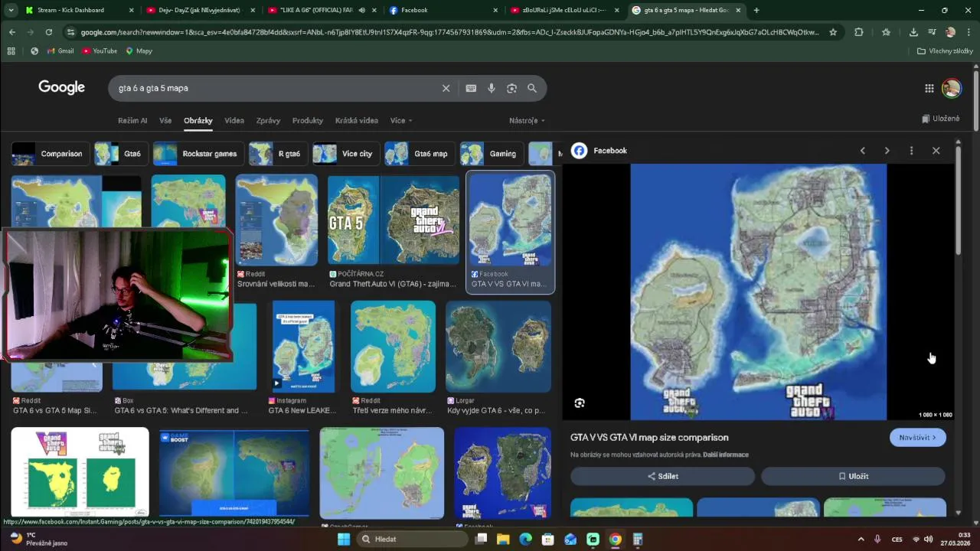The width and height of the screenshot is (980, 551).
Task: Open the Reddit Třetí verze mého návr result
Action: tap(393, 346)
